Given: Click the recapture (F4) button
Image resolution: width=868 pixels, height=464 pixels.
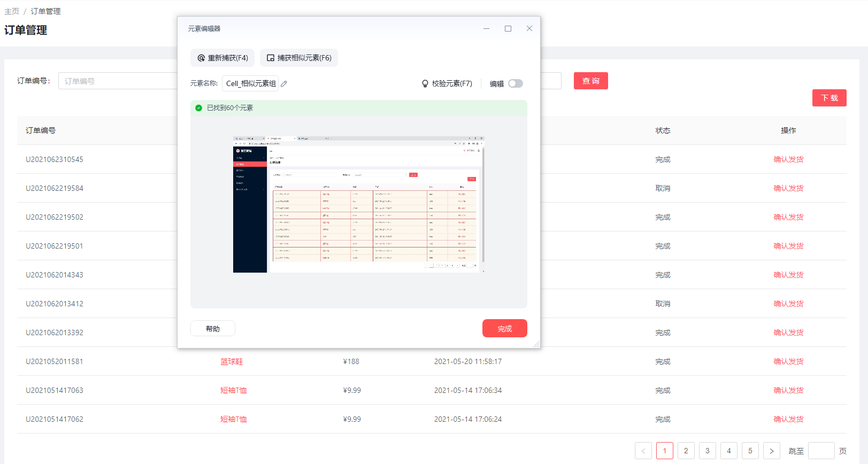Looking at the screenshot, I should click(x=222, y=58).
